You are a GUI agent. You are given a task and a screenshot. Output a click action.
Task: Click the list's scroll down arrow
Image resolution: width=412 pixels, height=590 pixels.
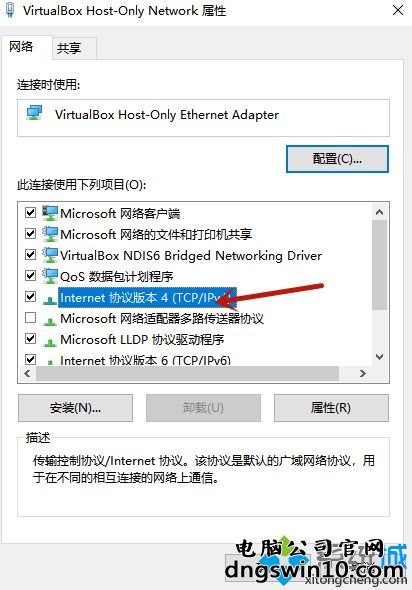pyautogui.click(x=379, y=356)
